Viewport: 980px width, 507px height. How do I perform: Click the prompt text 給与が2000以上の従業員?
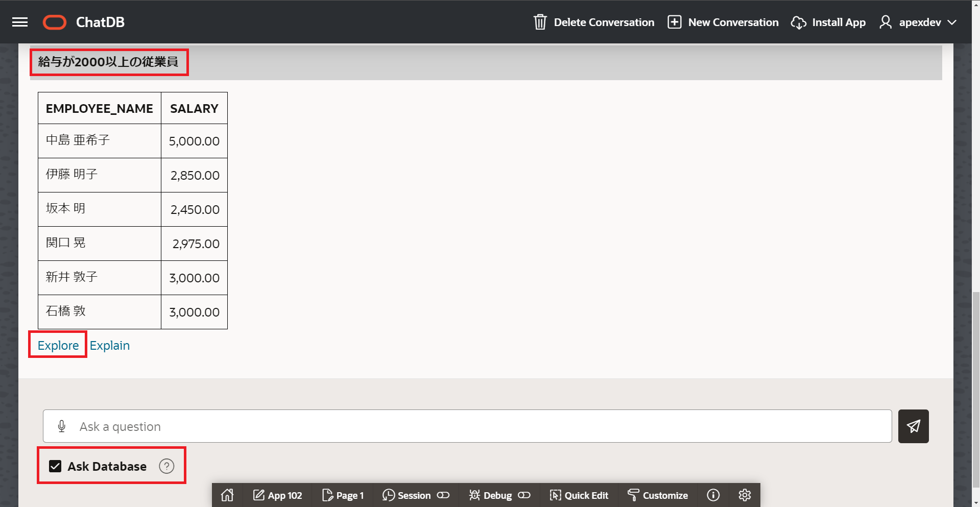[x=108, y=62]
